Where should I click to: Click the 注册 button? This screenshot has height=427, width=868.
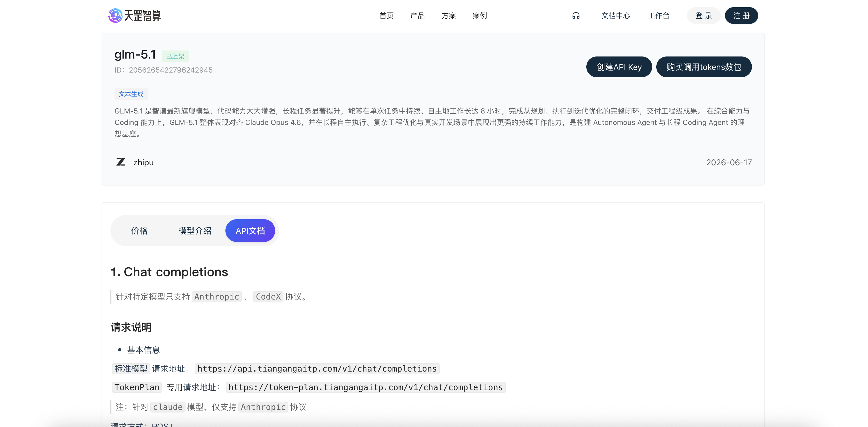[x=741, y=16]
